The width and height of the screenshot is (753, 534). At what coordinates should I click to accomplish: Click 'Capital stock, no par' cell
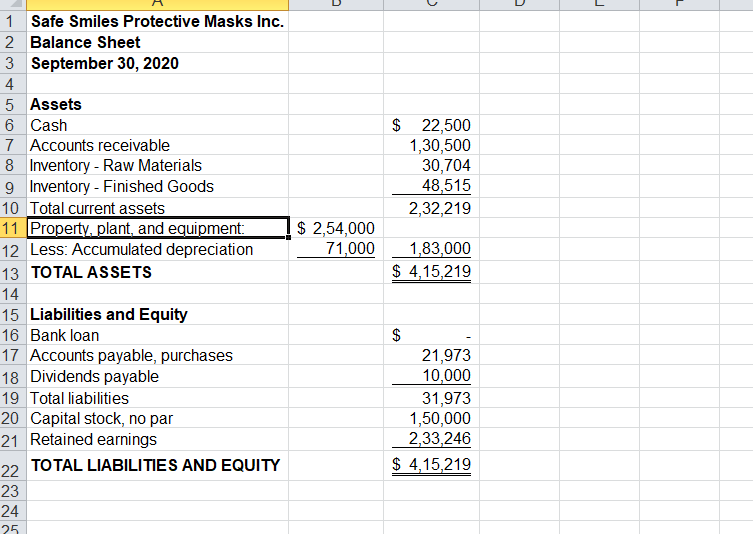point(158,418)
